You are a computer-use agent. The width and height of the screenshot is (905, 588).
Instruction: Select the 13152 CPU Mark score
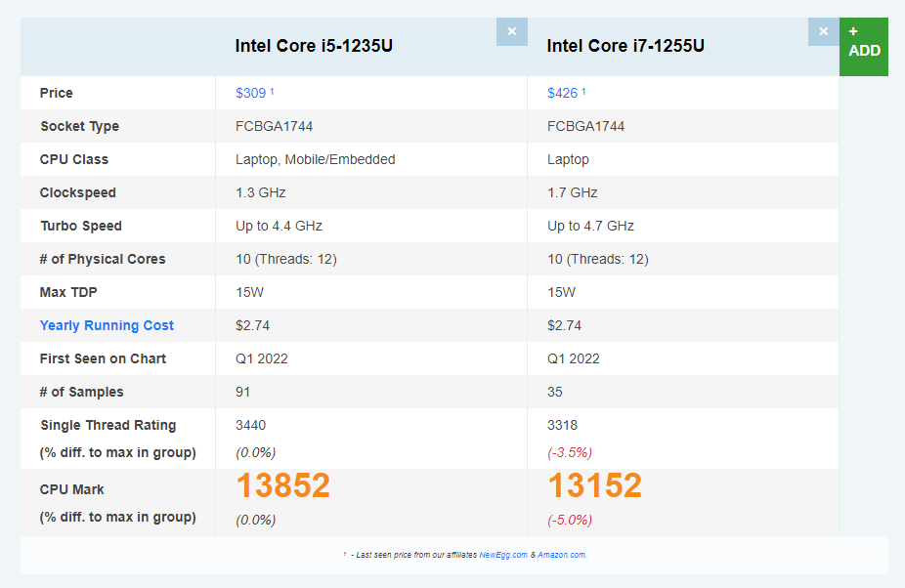(x=594, y=485)
